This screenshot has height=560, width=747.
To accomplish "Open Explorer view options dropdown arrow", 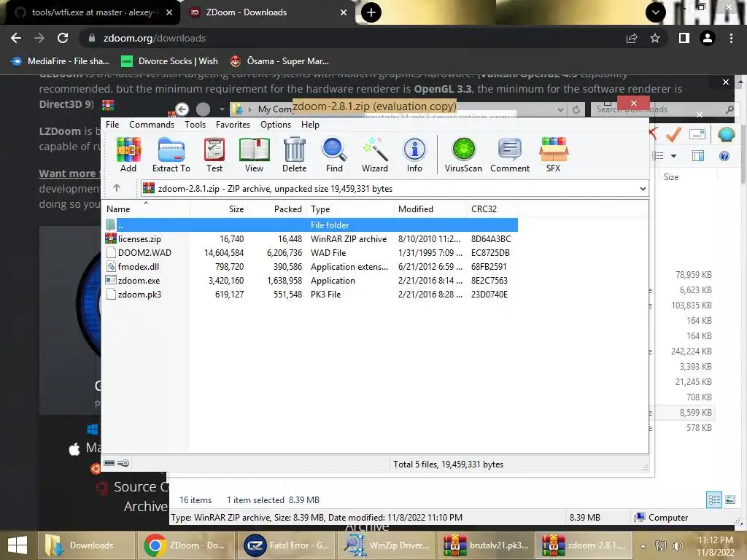I will pos(673,156).
